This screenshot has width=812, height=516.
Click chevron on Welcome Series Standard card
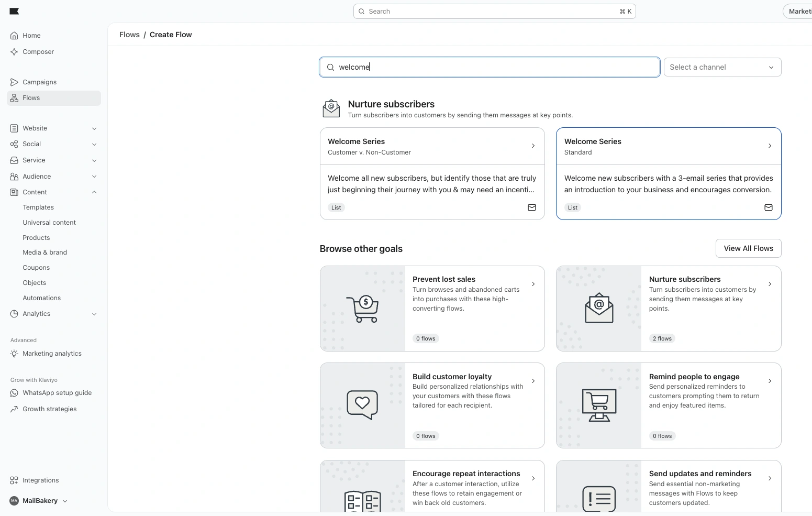pyautogui.click(x=770, y=146)
